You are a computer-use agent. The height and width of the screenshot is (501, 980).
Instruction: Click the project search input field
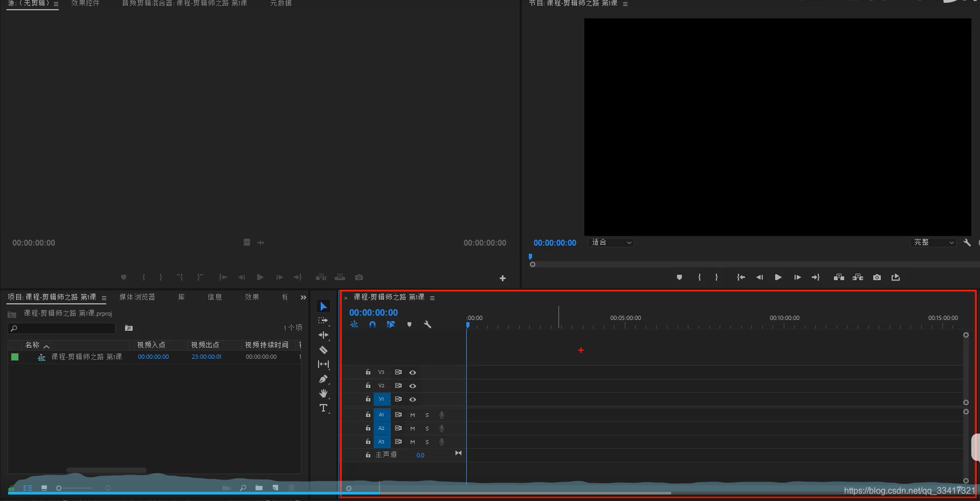click(x=61, y=328)
